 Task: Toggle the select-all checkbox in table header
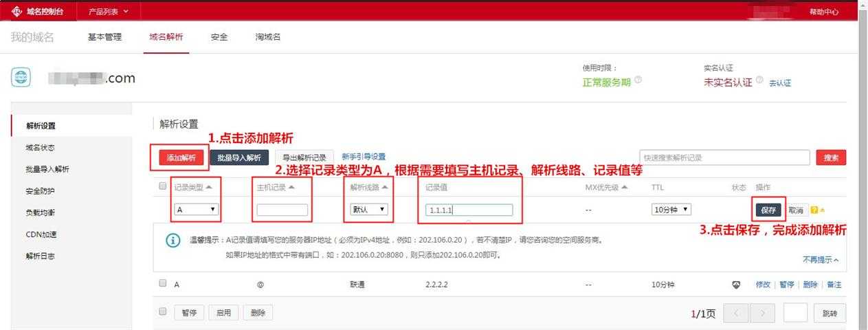tap(163, 186)
